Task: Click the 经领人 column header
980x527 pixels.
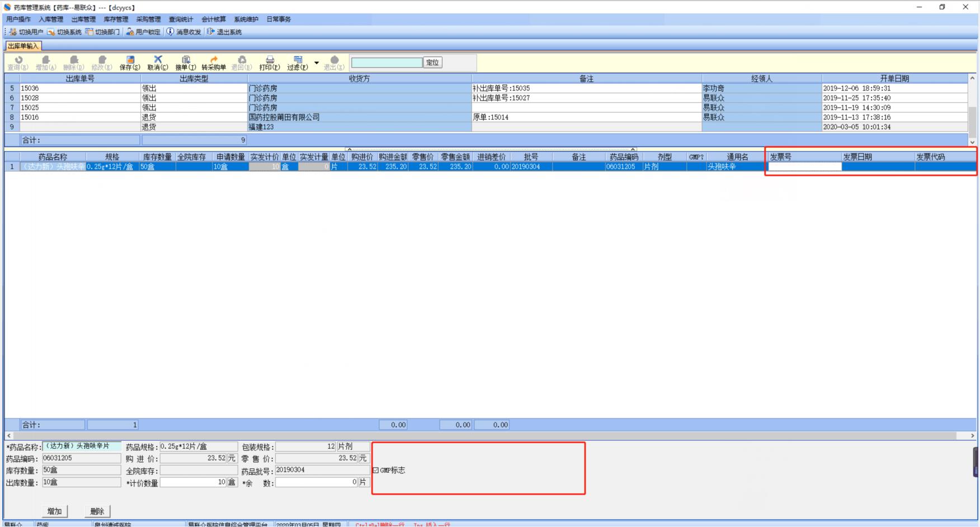Action: click(762, 79)
